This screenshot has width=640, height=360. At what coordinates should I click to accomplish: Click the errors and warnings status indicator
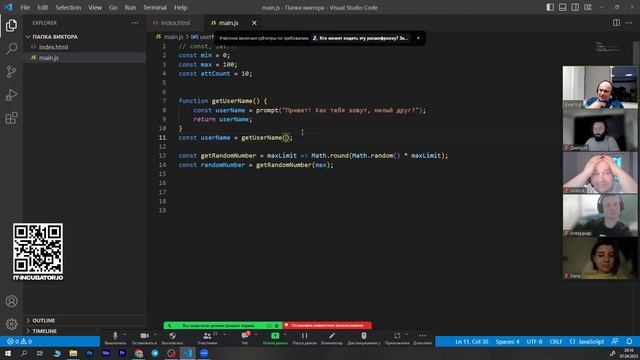click(20, 341)
